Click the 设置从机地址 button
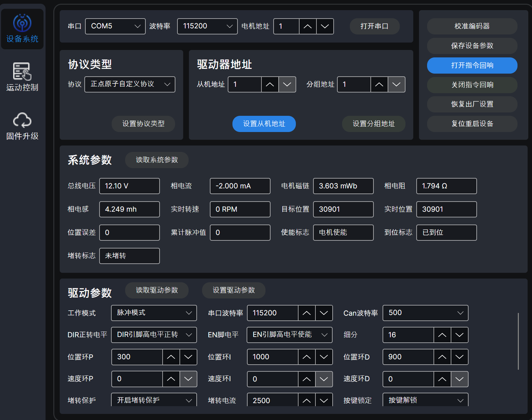532x420 pixels. (x=264, y=124)
